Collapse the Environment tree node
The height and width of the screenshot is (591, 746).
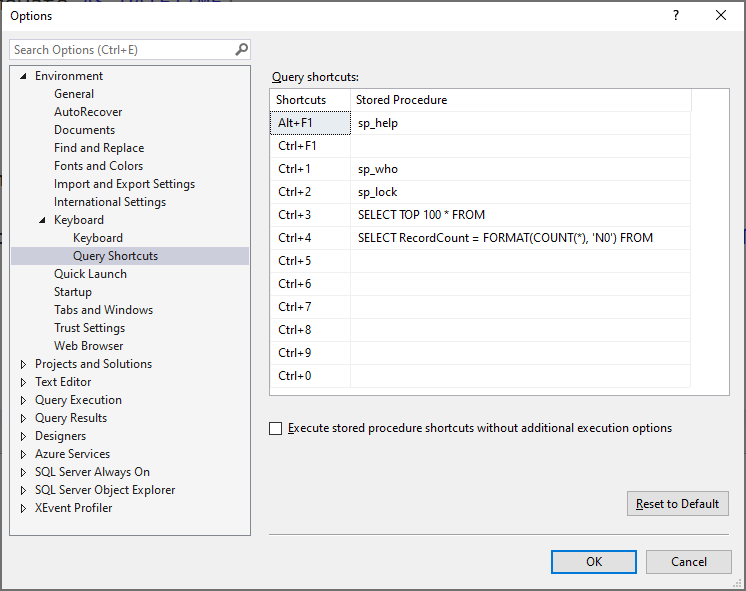[x=23, y=76]
